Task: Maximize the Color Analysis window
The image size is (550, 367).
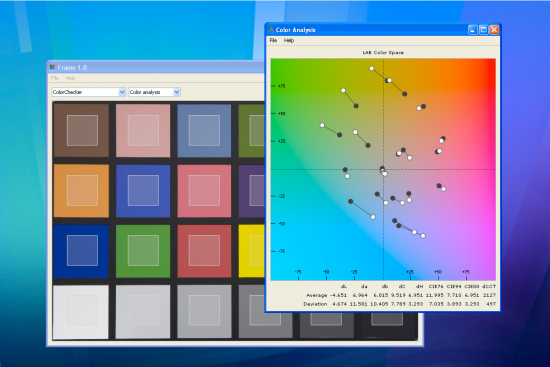Action: coord(483,30)
